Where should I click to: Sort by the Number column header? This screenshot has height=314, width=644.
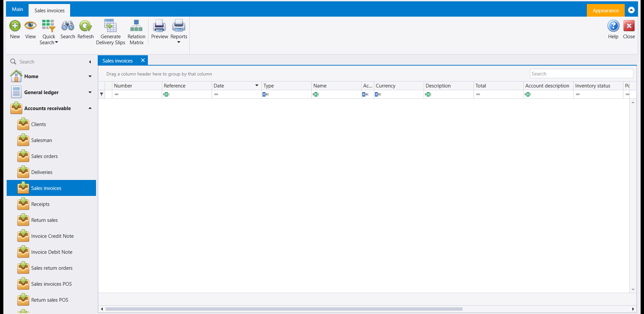(137, 85)
